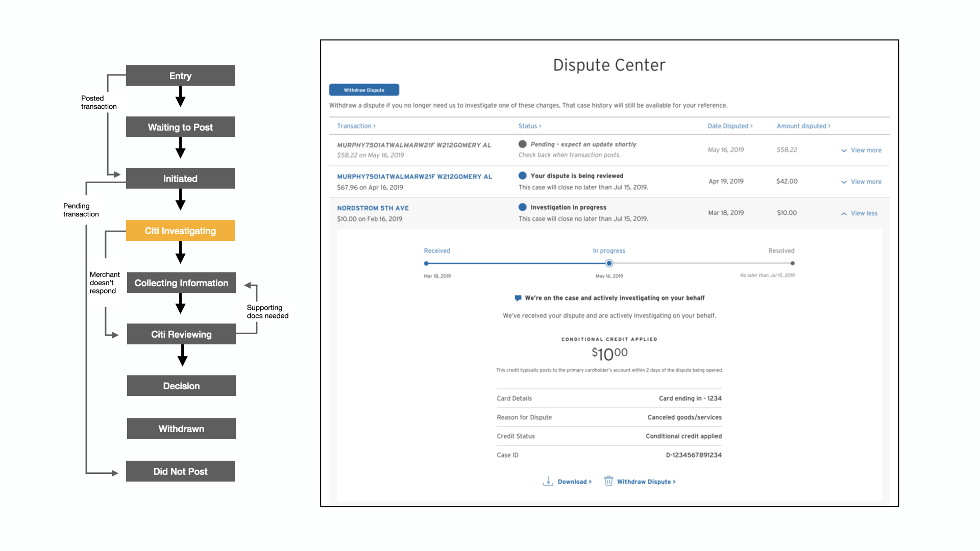Image resolution: width=980 pixels, height=551 pixels.
Task: Click the Withdraw Dispute link at bottom
Action: (646, 482)
